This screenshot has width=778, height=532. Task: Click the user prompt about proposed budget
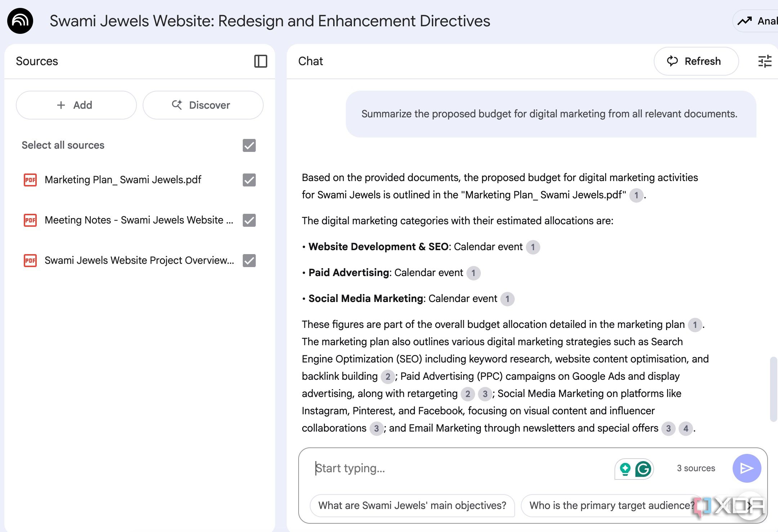pos(551,114)
